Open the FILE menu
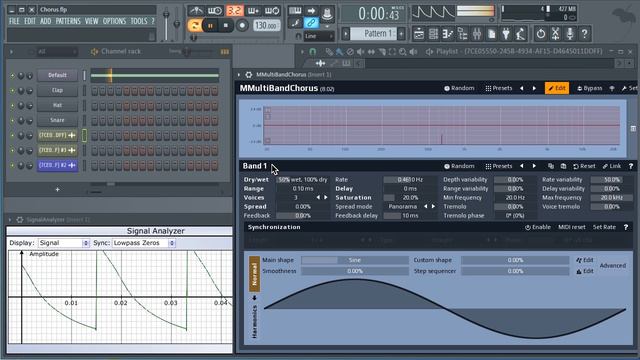This screenshot has height=360, width=640. pos(14,21)
